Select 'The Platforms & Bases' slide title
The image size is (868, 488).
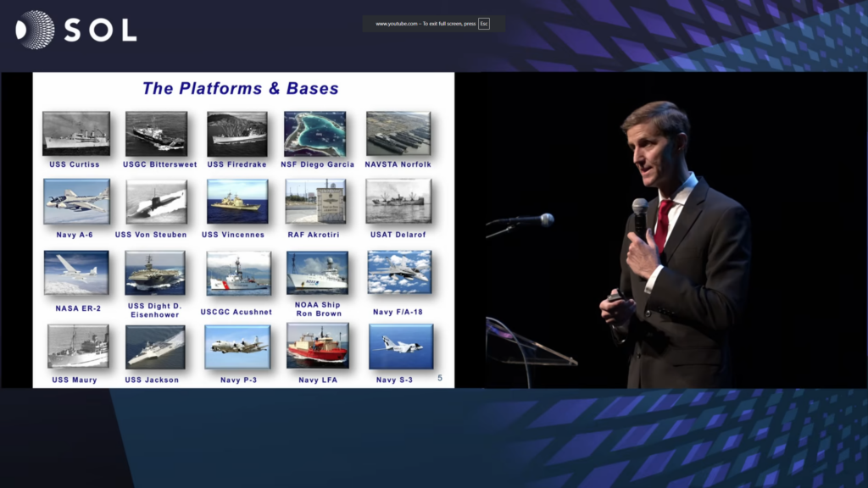click(240, 88)
